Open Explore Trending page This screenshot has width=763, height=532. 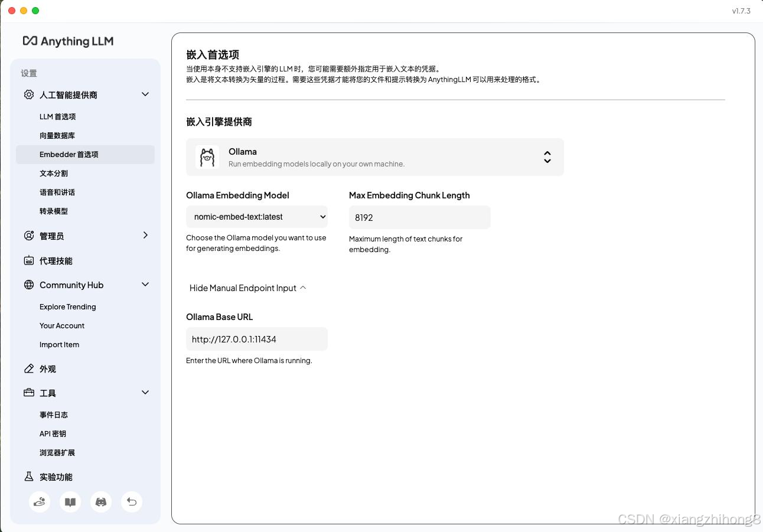click(68, 307)
